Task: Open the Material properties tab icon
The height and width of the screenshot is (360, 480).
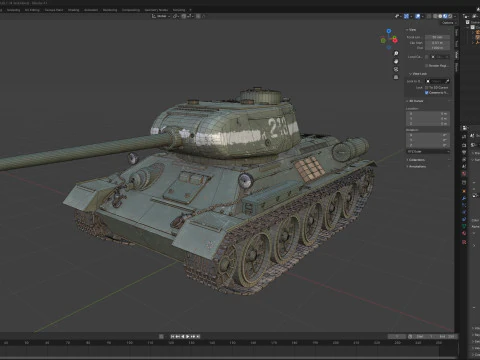Action: click(464, 233)
